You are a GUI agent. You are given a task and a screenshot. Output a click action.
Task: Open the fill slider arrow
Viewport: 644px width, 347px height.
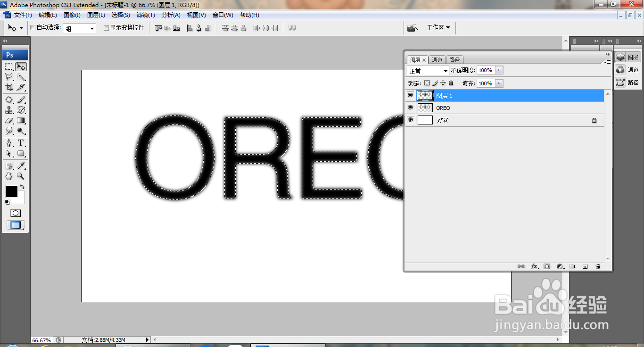[x=499, y=83]
